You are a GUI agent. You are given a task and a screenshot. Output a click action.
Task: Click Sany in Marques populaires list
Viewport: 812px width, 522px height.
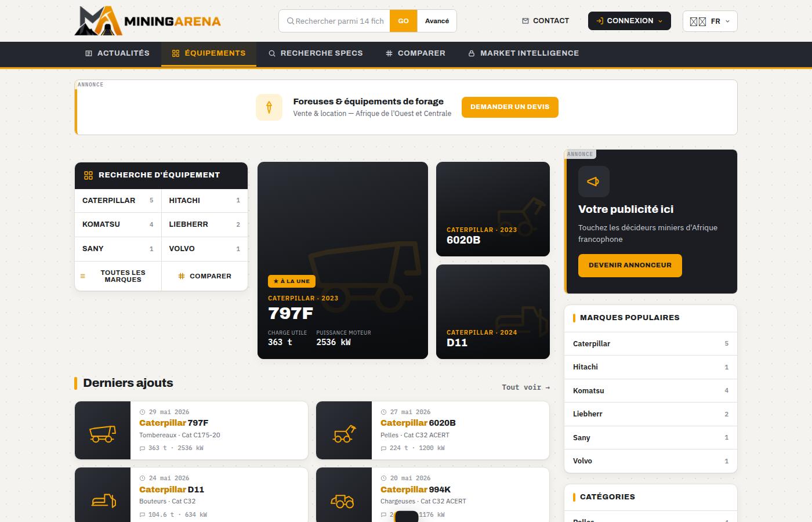tap(651, 438)
